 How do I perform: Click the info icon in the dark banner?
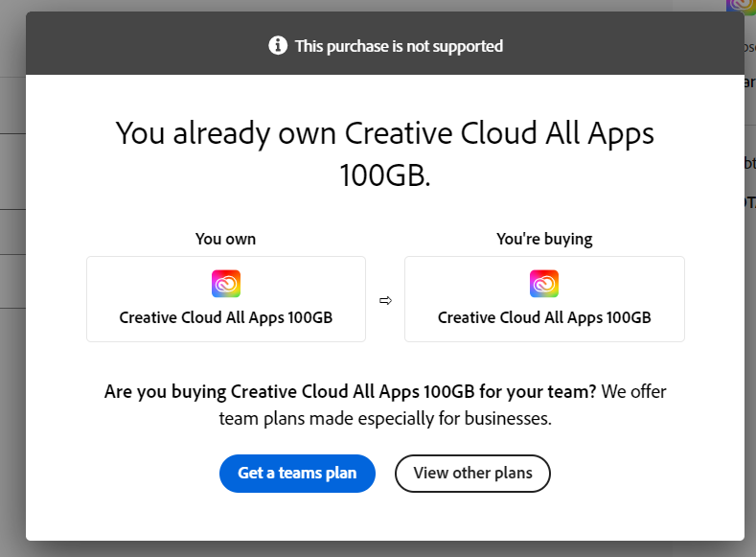[278, 45]
